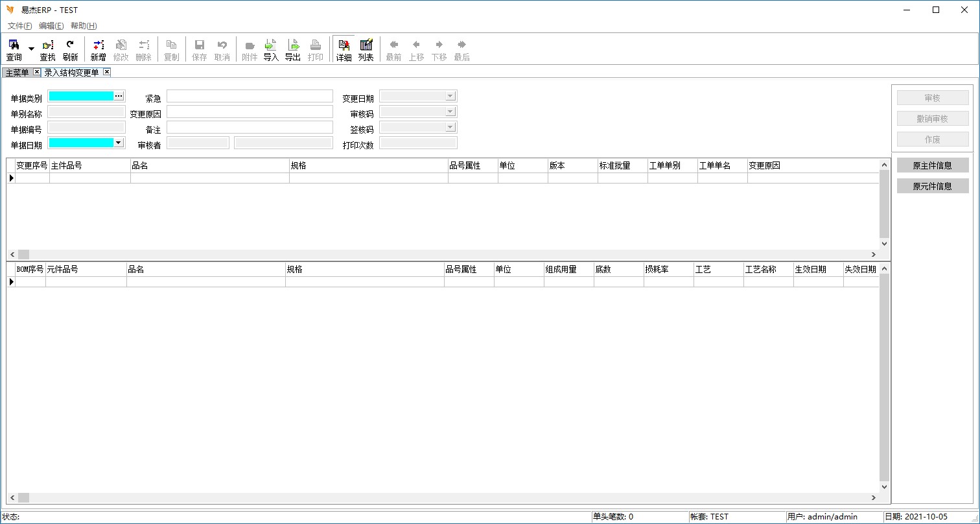This screenshot has width=980, height=524.
Task: Open the 单据类别 lookup ellipsis button
Action: click(119, 96)
